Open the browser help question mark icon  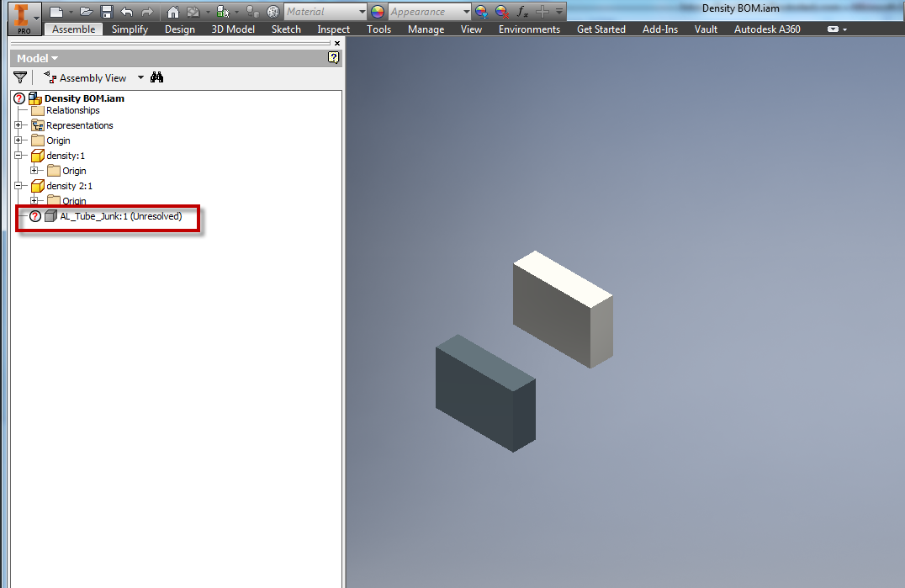coord(333,57)
